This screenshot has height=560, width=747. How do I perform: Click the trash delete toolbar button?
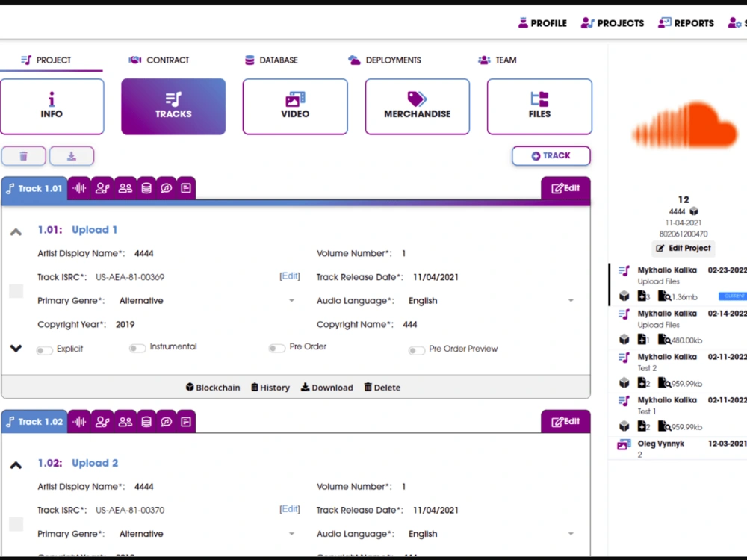[x=23, y=156]
